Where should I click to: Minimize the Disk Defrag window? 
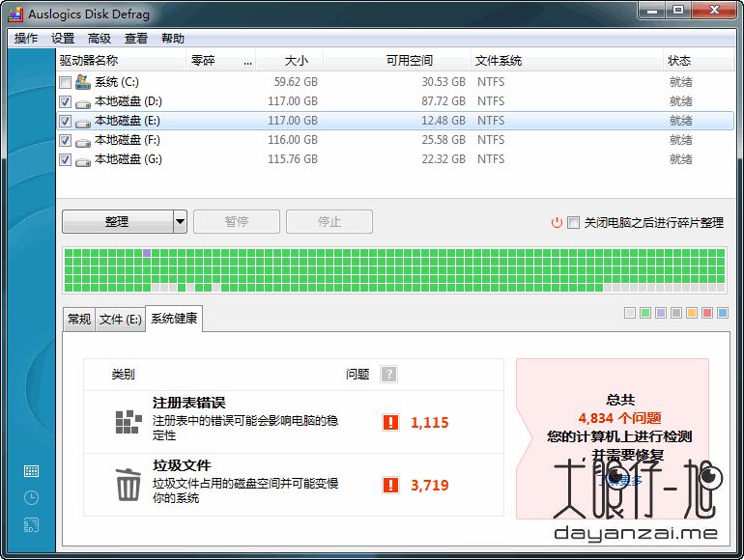[652, 11]
